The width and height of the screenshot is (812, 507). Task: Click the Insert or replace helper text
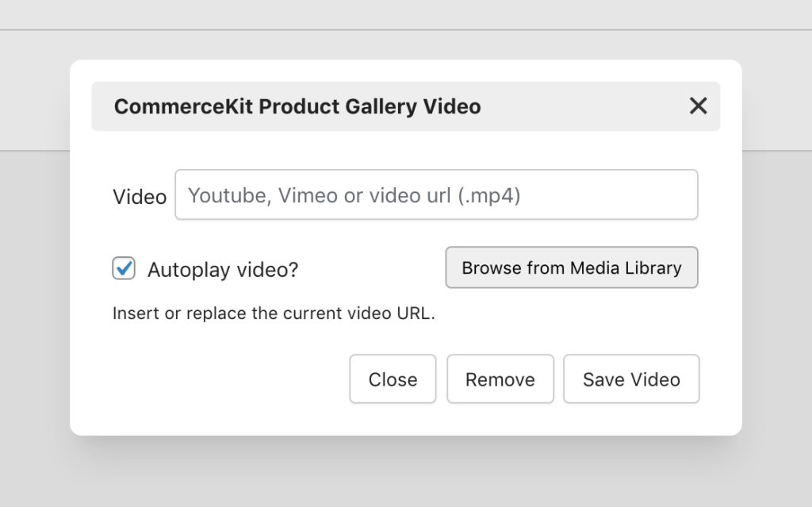point(272,313)
